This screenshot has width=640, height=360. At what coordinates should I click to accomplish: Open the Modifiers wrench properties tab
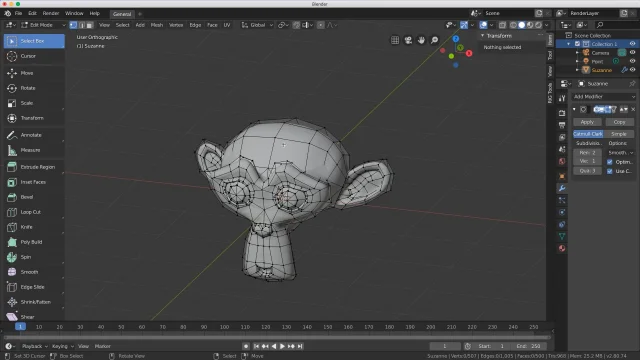click(x=562, y=188)
